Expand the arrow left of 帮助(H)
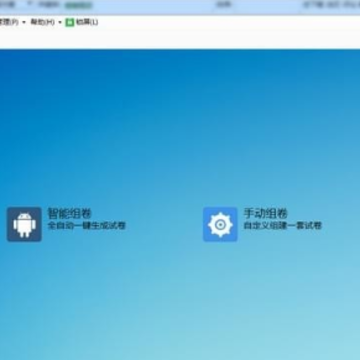Screen dimensions: 360x360 pyautogui.click(x=24, y=23)
